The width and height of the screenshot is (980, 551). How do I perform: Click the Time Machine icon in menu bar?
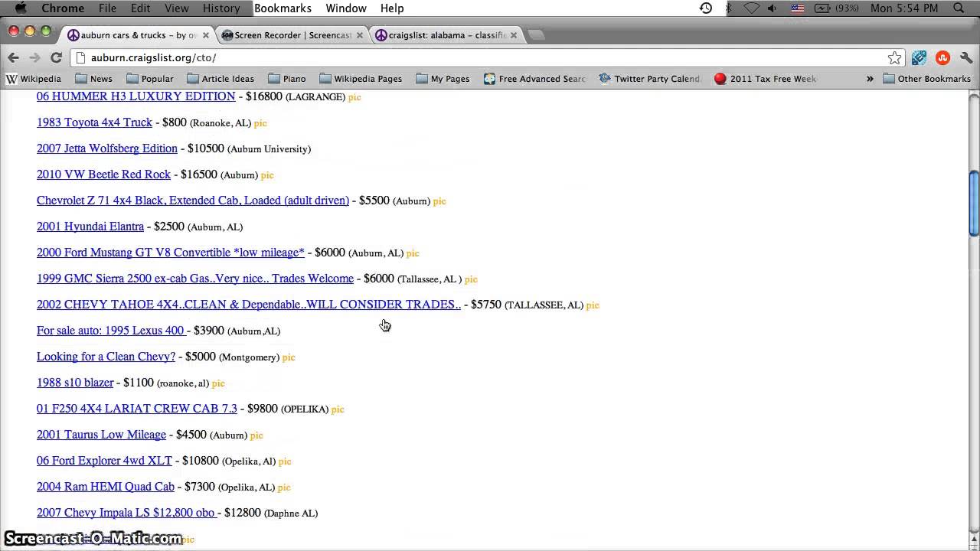click(706, 8)
